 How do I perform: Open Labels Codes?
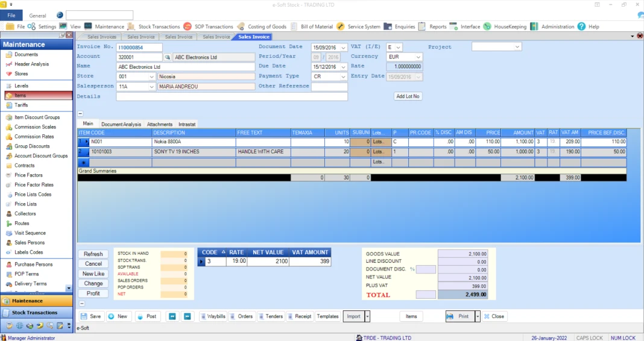(29, 252)
